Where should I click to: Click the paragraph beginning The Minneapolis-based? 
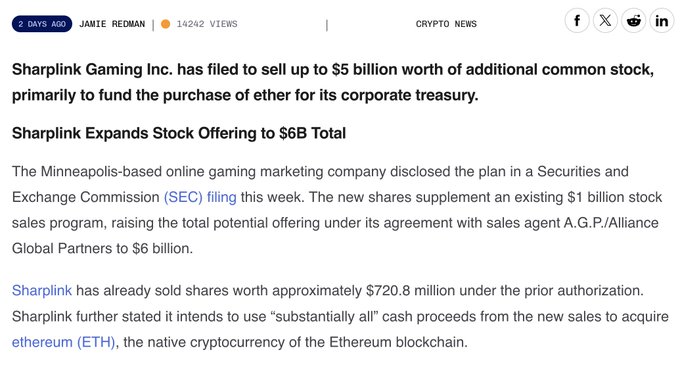337,210
